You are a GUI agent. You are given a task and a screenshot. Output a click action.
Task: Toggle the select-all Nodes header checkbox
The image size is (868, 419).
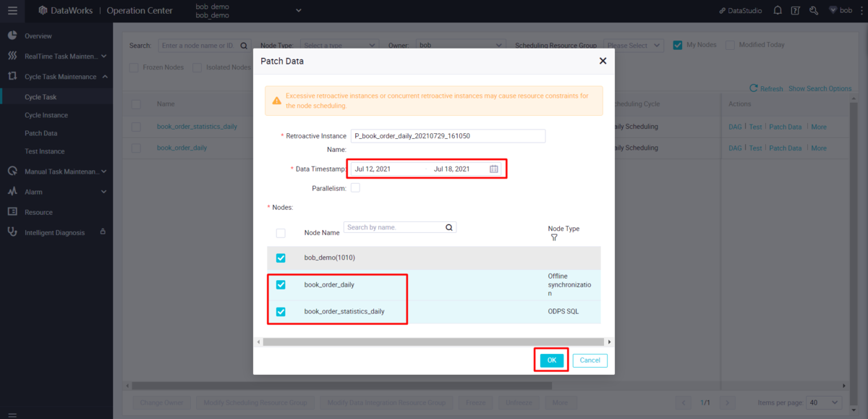pyautogui.click(x=281, y=233)
